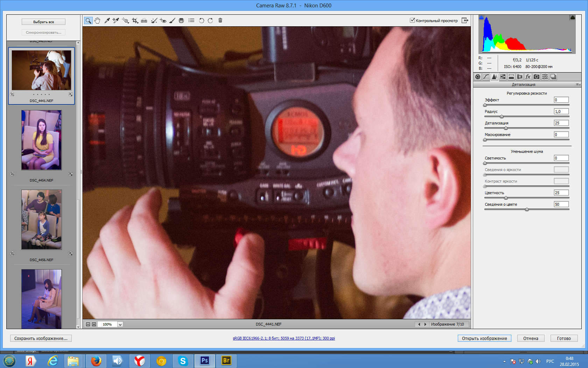Zoom out with the minus button
This screenshot has height=368, width=588.
(88, 325)
